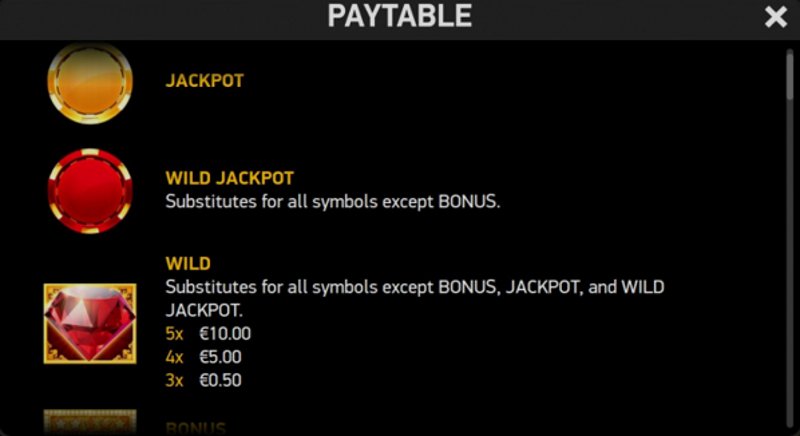Image resolution: width=800 pixels, height=436 pixels.
Task: Click the 5x multiplier label
Action: pos(174,334)
